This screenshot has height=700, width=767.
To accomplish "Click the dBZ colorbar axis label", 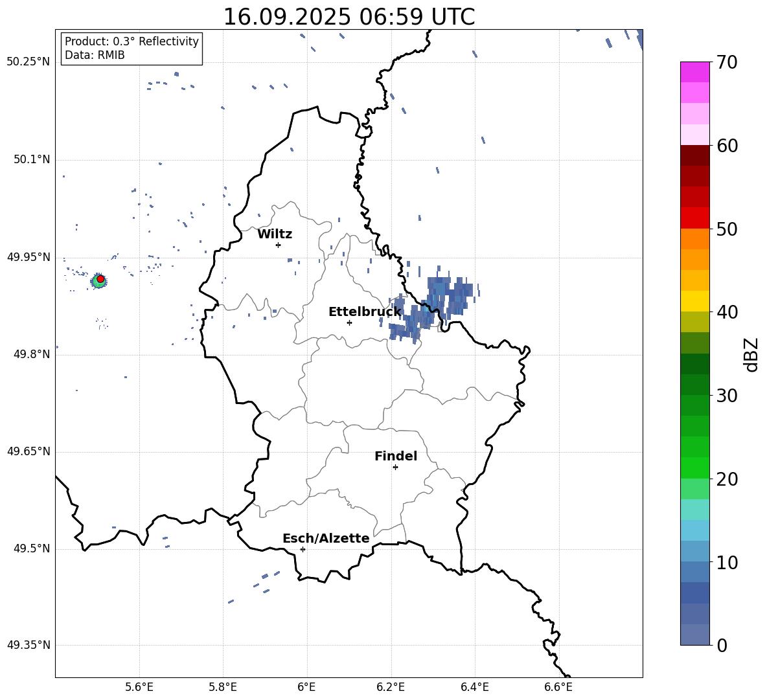I will pos(751,354).
